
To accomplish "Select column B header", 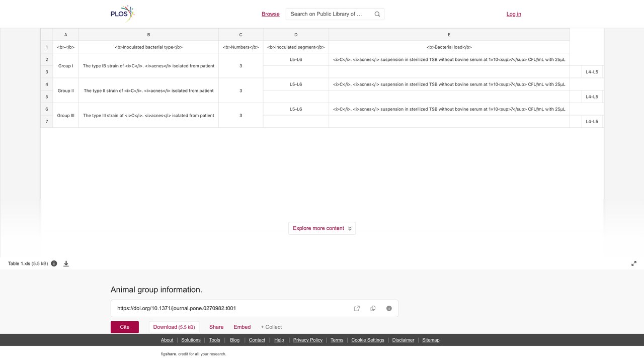I will [148, 35].
